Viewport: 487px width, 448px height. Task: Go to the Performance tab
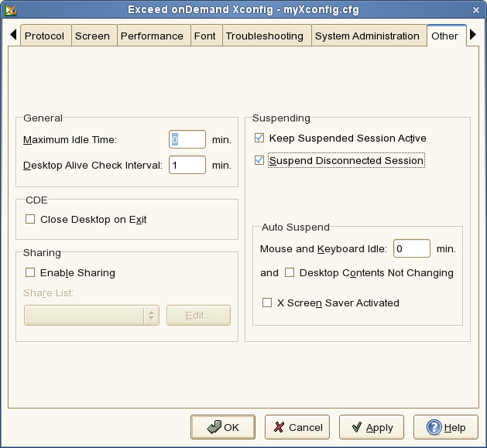pyautogui.click(x=153, y=36)
